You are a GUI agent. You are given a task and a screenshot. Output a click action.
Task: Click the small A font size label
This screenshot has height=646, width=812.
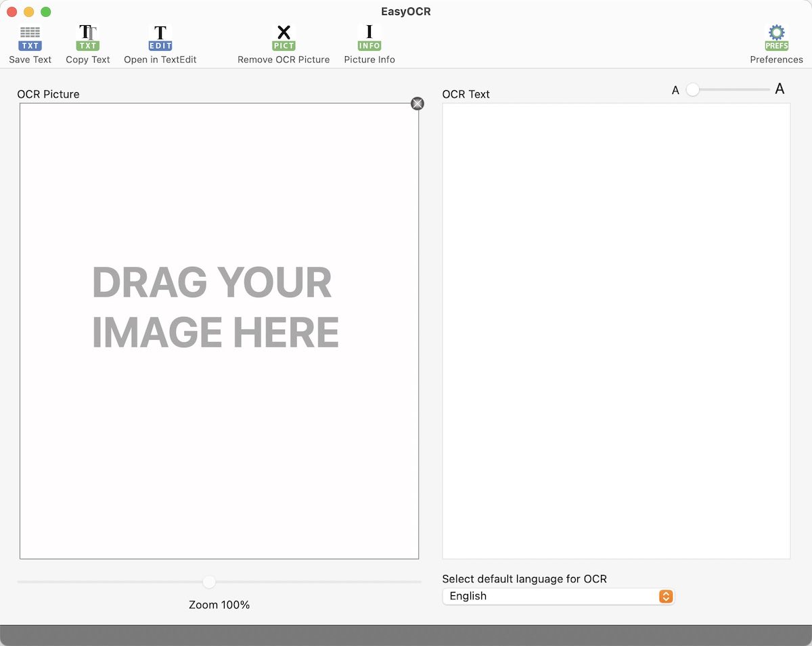pos(675,90)
